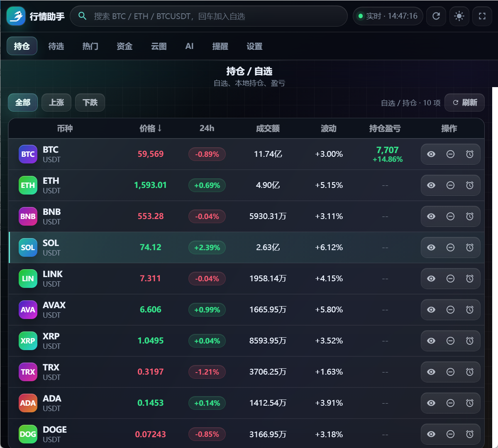Select the AVAX USDT row
Screen dimensions: 498x448
pos(247,310)
